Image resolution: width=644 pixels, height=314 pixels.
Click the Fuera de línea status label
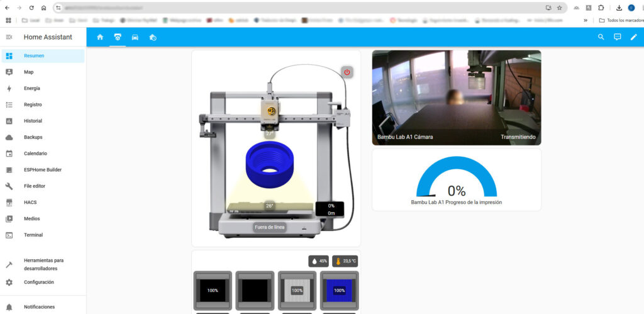point(269,227)
